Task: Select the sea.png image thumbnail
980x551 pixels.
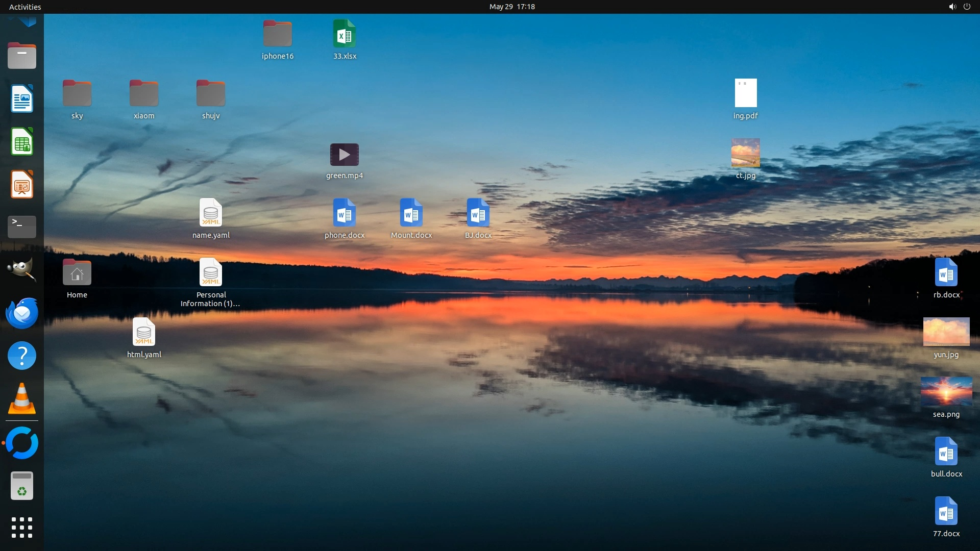Action: (x=946, y=391)
